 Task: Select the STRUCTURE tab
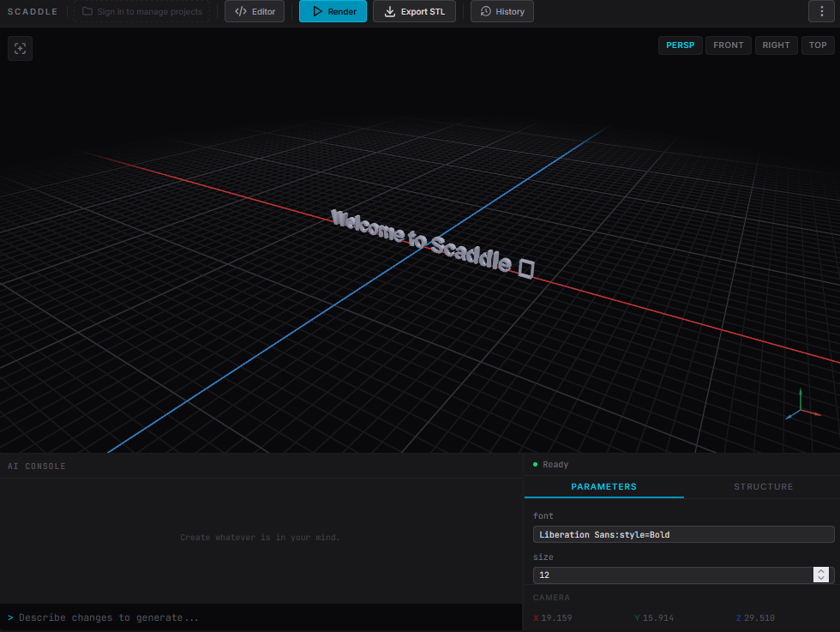coord(763,486)
